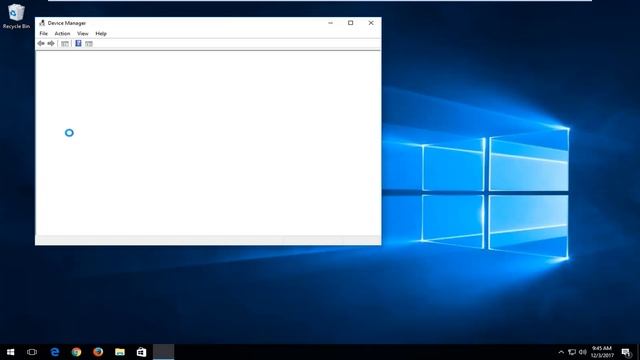Open the Recycle Bin desktop icon
Viewport: 640px width, 360px height.
(16, 16)
